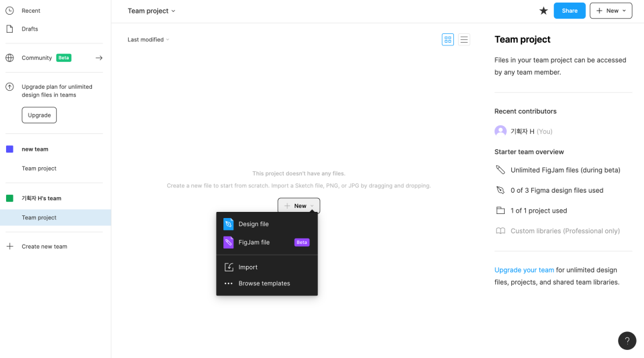Click the purple Beta badge on FigJam file
This screenshot has height=358, width=644.
[x=302, y=242]
